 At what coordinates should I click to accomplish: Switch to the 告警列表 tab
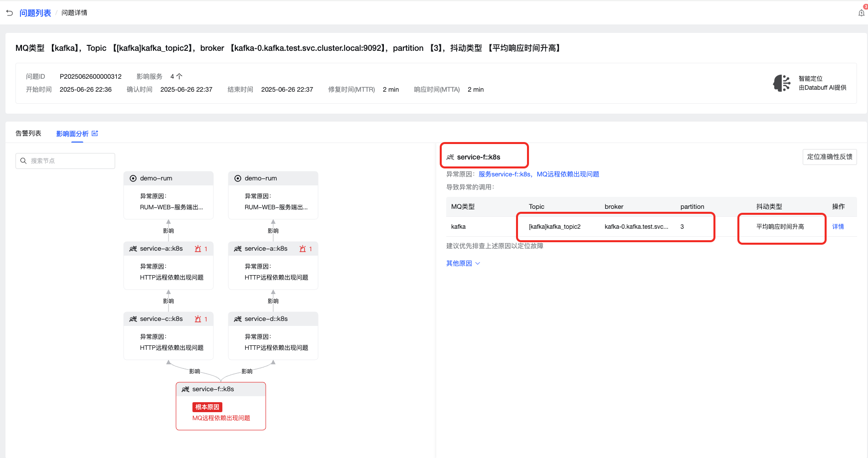pyautogui.click(x=28, y=134)
